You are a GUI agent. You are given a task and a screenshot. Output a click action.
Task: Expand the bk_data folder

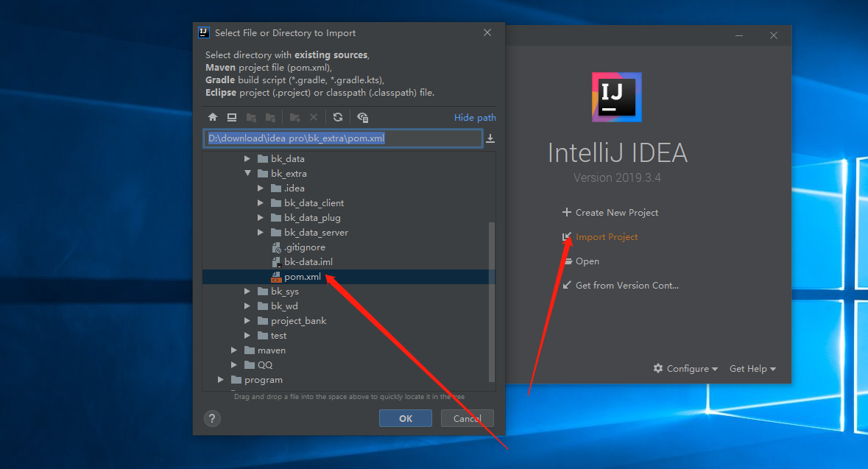coord(247,159)
